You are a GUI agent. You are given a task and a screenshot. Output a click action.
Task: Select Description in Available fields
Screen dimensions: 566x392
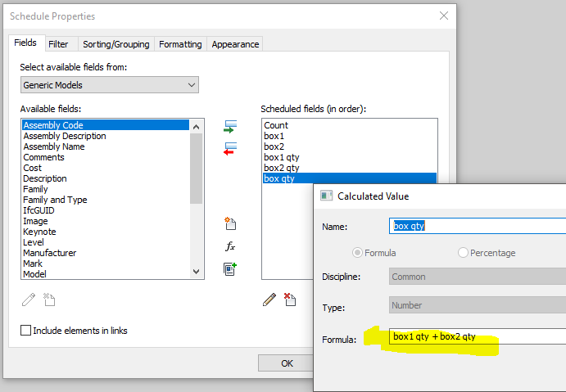106,178
